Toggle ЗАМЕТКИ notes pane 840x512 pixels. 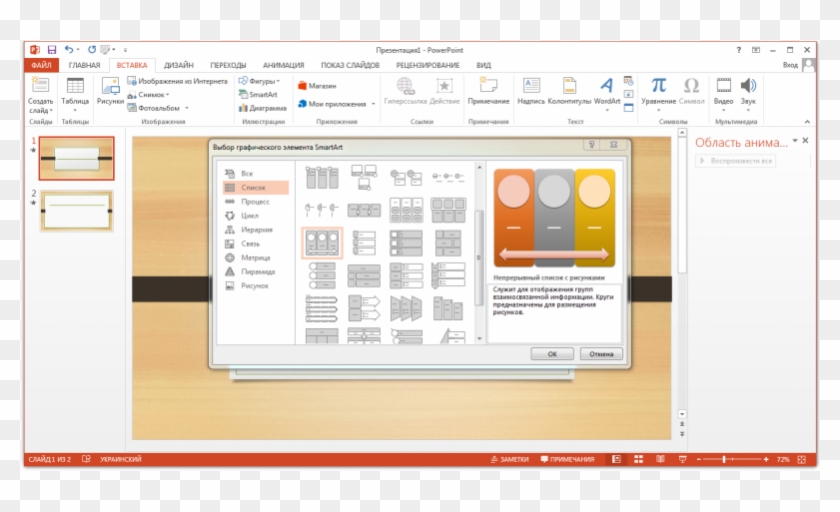click(x=509, y=459)
